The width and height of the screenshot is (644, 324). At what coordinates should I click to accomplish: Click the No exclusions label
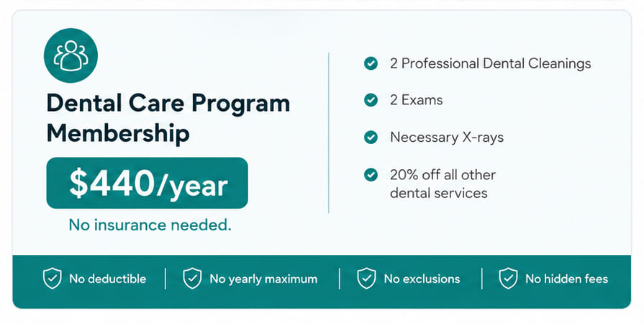(x=422, y=279)
